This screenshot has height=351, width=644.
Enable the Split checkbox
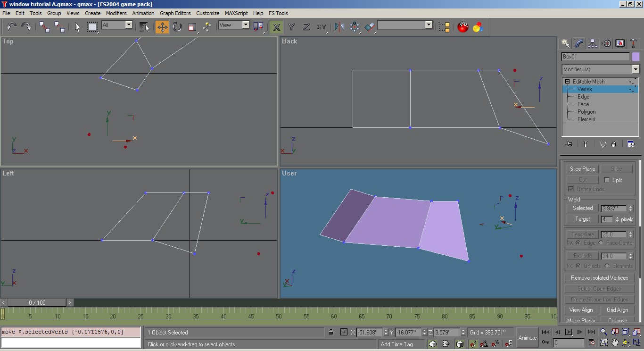[x=607, y=180]
